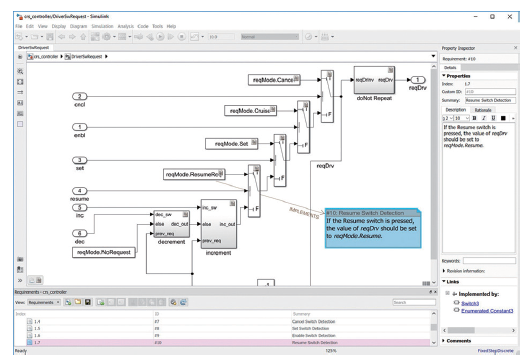525x361 pixels.
Task: Open requirement set folder icon
Action: [78, 302]
